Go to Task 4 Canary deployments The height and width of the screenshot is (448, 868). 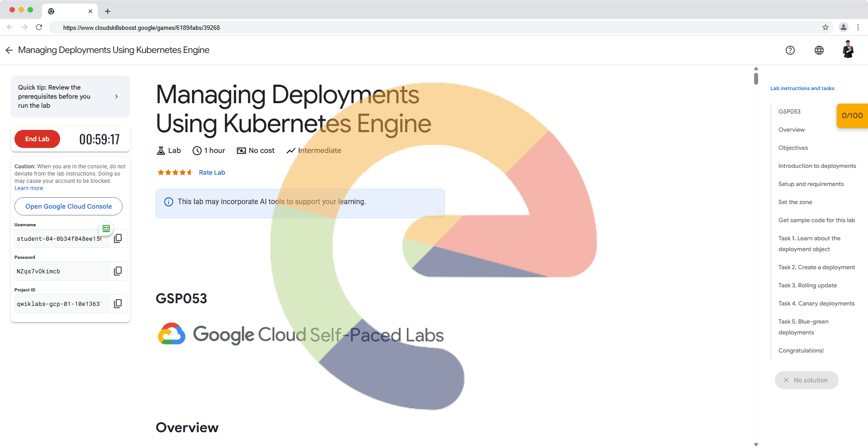(x=816, y=304)
